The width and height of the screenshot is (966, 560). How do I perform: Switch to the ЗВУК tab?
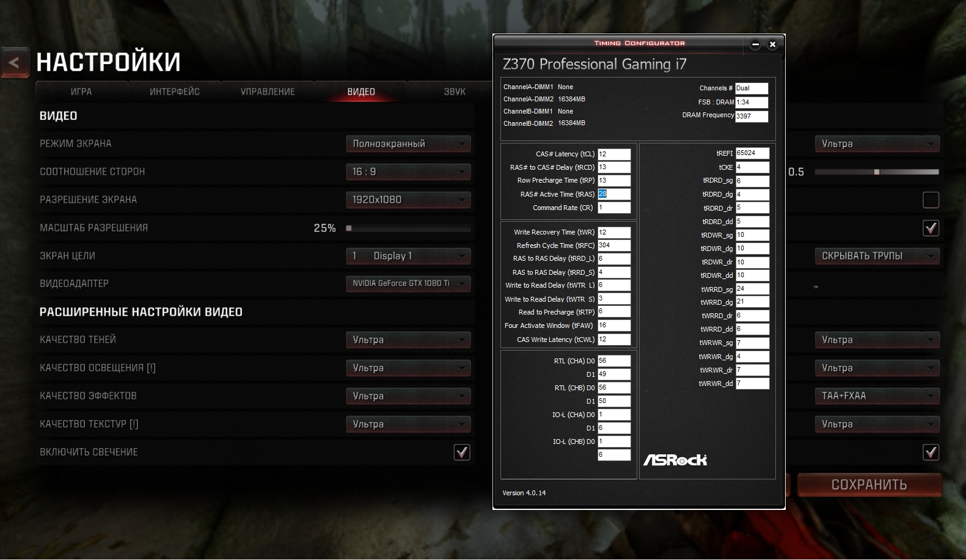[455, 92]
